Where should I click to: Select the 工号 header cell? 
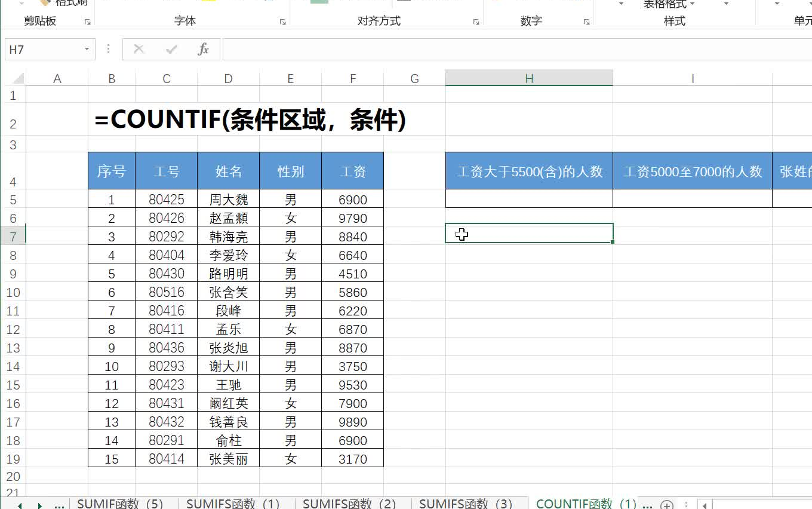(167, 171)
